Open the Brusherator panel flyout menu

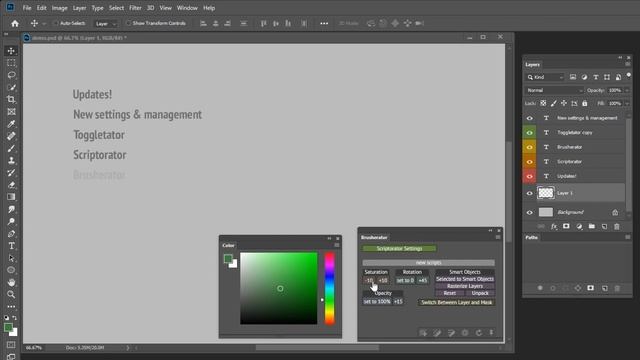pyautogui.click(x=498, y=237)
